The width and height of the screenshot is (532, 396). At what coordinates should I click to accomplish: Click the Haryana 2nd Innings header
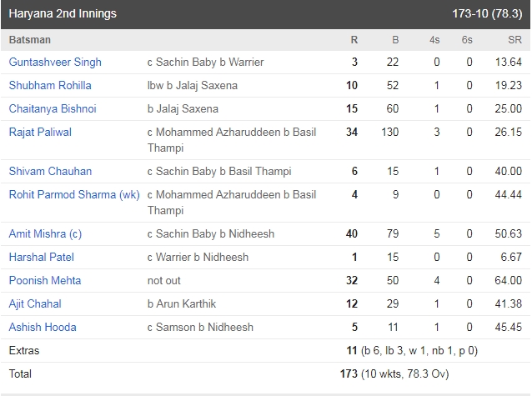pyautogui.click(x=63, y=14)
